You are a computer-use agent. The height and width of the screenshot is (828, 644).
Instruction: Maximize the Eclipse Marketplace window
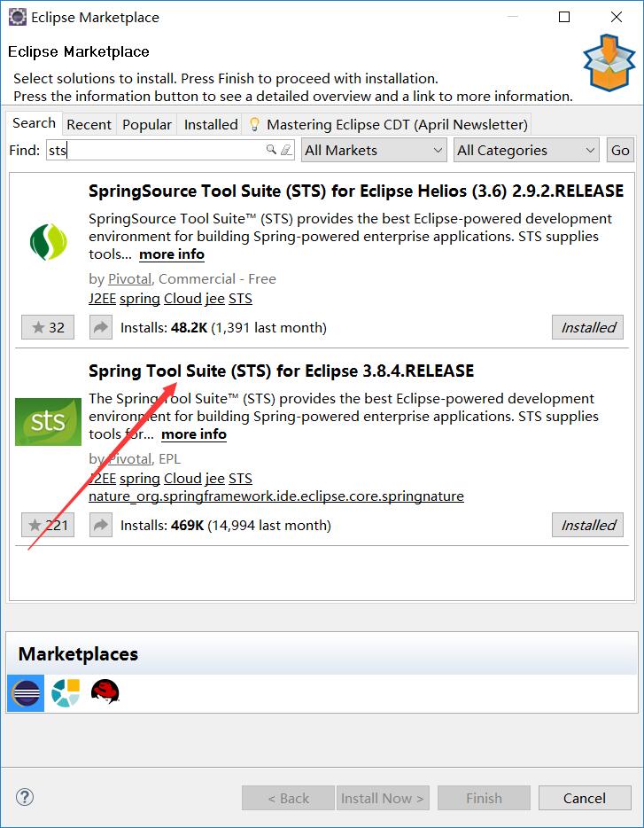(x=564, y=17)
